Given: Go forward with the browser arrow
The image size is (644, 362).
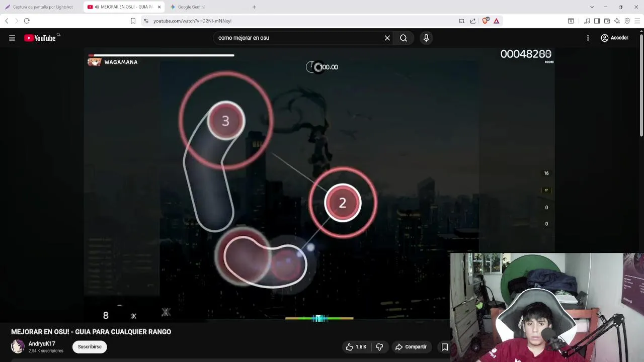Looking at the screenshot, I should pos(17,21).
